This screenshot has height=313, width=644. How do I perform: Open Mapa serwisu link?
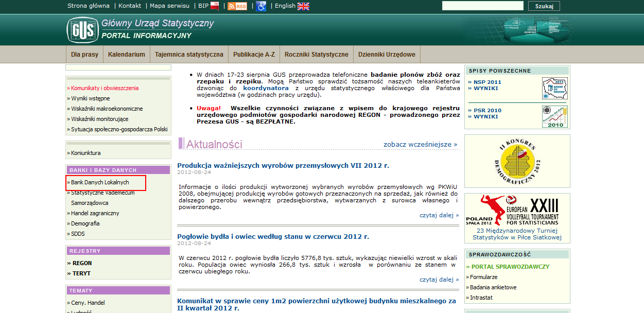point(168,6)
